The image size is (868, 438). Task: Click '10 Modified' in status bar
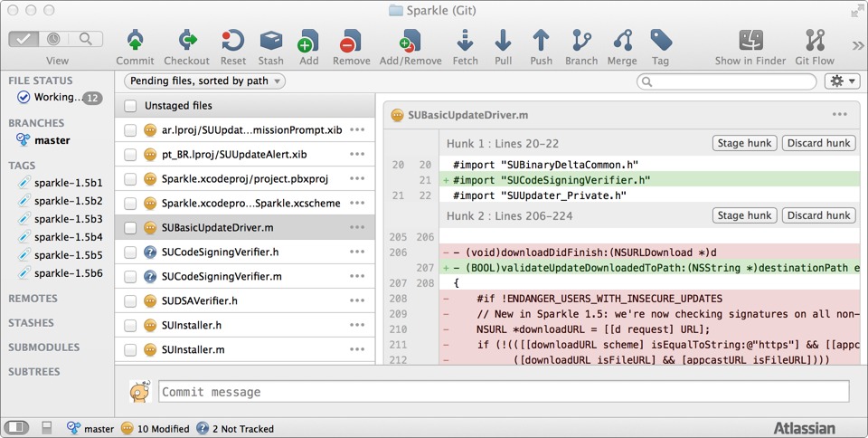pos(156,429)
